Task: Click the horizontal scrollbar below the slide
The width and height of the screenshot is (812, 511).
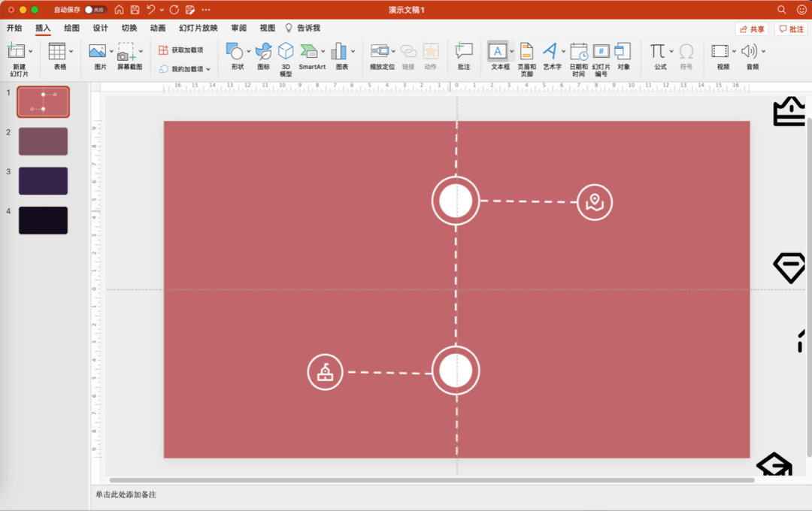Action: [x=432, y=480]
